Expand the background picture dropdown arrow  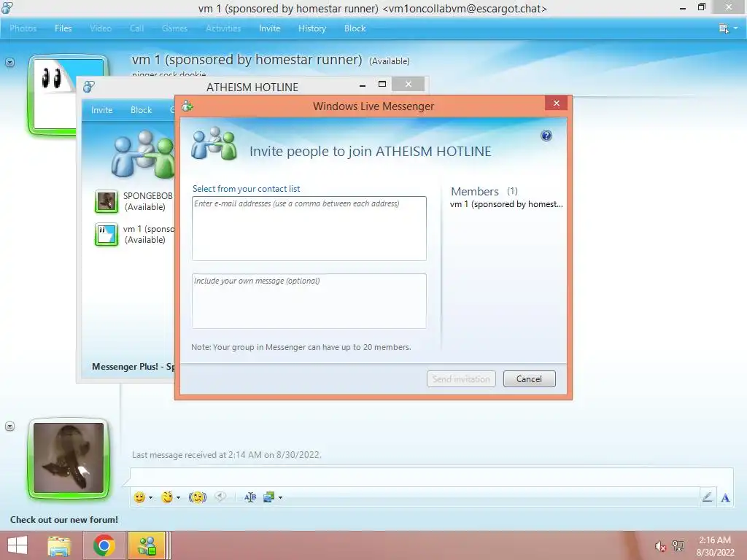point(280,497)
